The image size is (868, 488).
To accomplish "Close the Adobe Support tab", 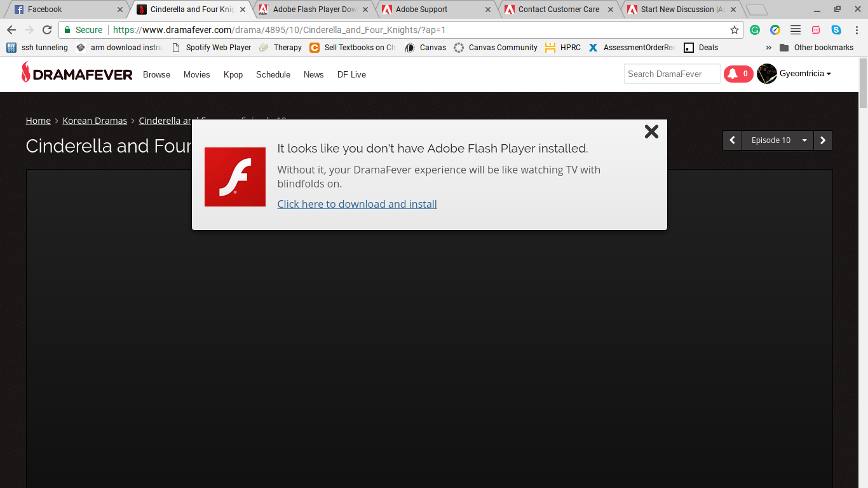I will (488, 10).
